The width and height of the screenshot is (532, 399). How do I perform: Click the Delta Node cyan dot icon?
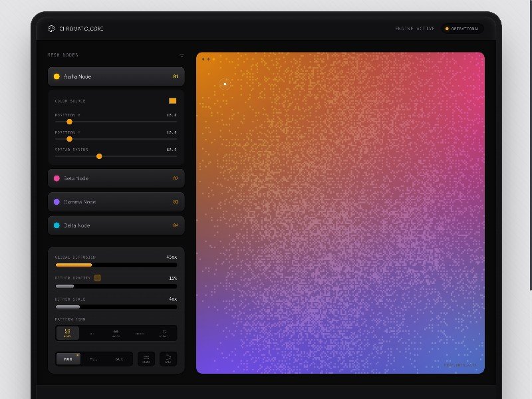(57, 225)
